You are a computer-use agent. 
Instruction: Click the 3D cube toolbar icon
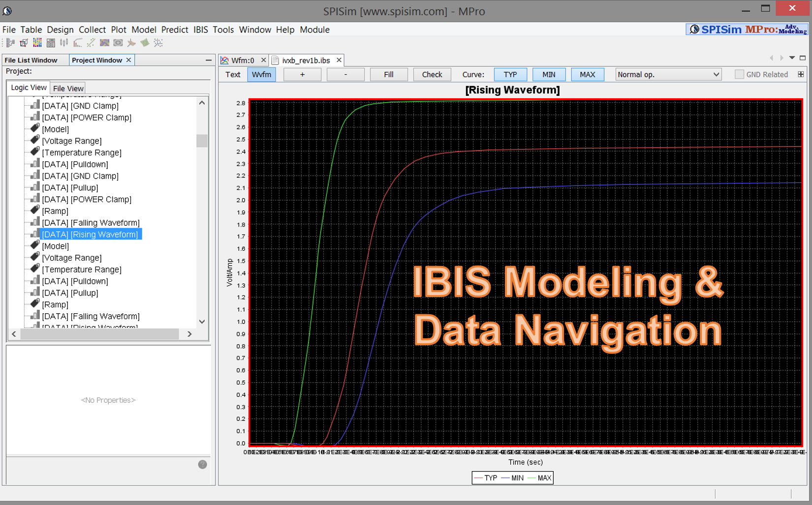(x=24, y=43)
